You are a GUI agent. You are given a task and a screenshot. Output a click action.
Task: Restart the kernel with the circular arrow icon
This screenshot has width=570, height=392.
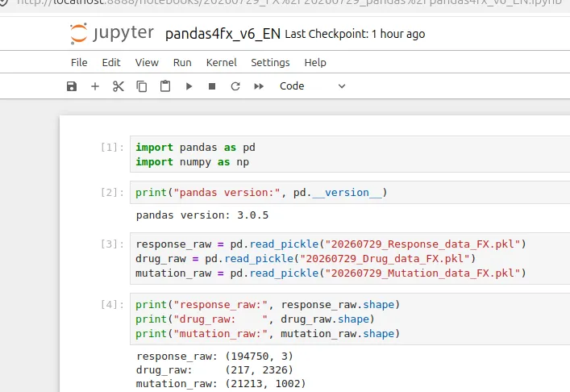[235, 86]
